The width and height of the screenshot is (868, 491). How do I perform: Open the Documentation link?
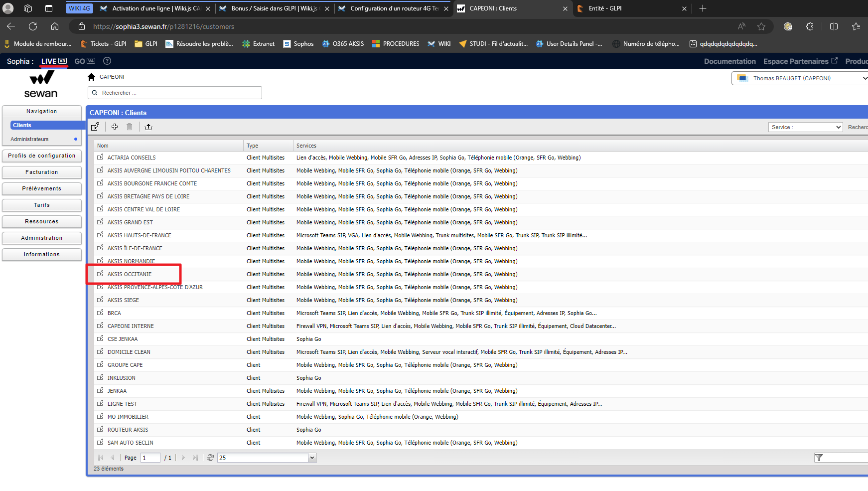coord(730,61)
